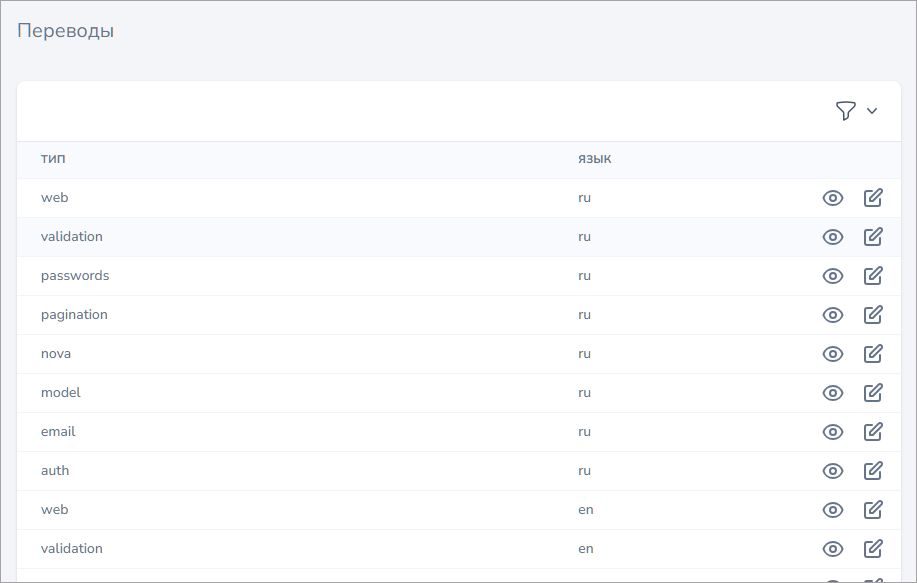View the passwords translation entry
The image size is (917, 583).
point(832,276)
